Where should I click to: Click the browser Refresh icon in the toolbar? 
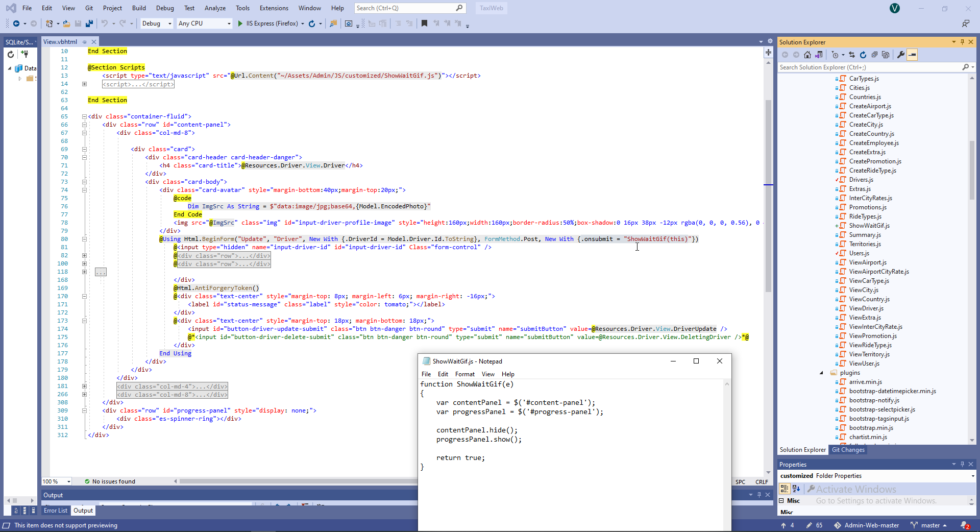click(312, 23)
